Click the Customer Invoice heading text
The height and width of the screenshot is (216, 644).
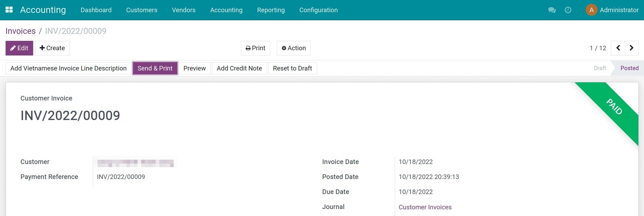coord(46,98)
